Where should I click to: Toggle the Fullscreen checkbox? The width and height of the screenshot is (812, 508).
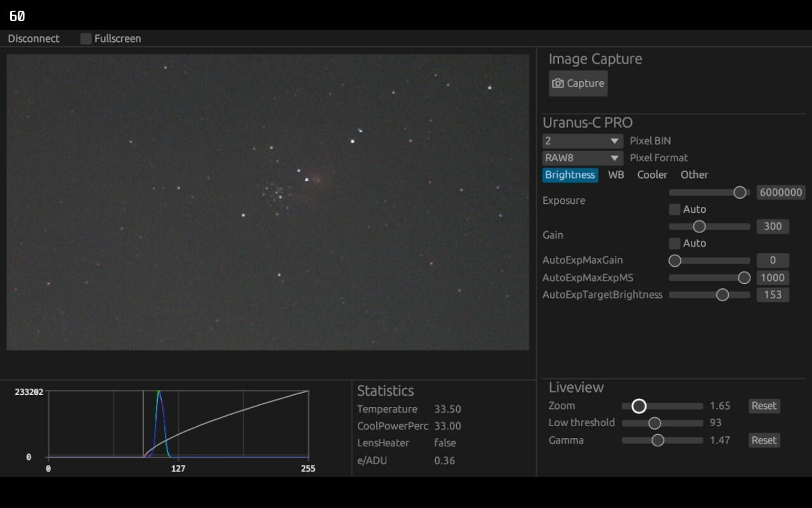click(85, 38)
